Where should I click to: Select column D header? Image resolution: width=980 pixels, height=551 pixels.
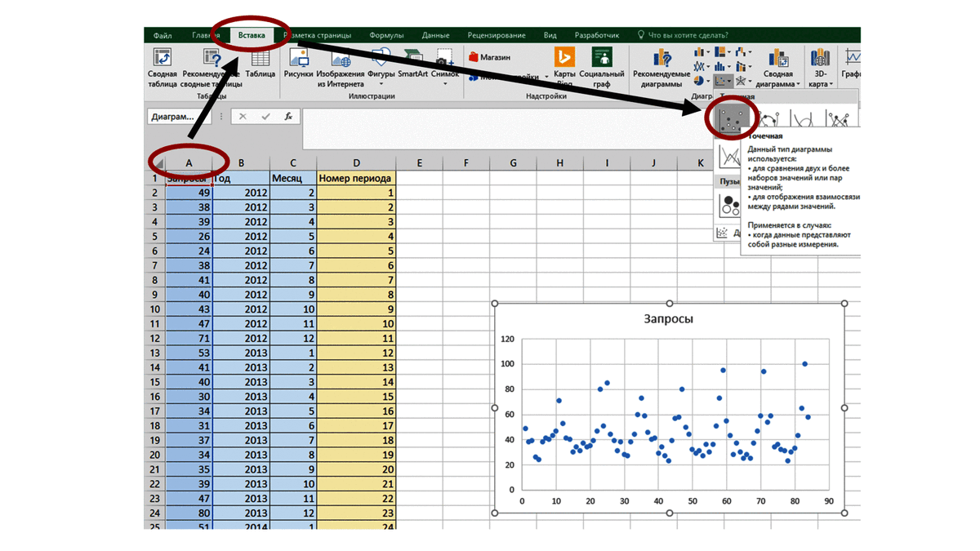(356, 163)
